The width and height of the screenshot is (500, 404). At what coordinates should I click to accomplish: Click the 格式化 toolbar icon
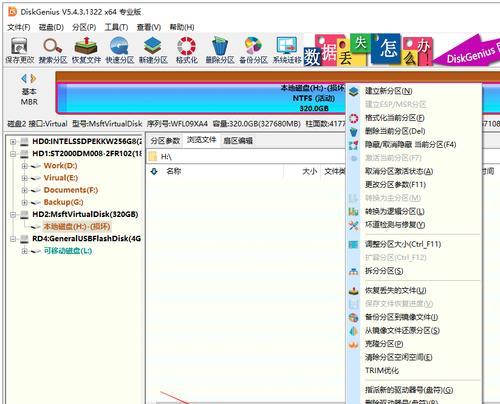click(x=187, y=50)
